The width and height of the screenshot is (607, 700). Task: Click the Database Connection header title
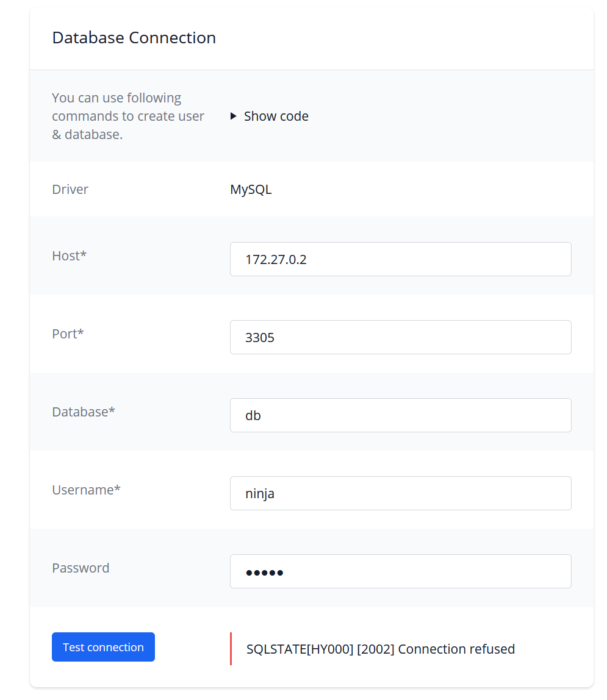coord(134,37)
